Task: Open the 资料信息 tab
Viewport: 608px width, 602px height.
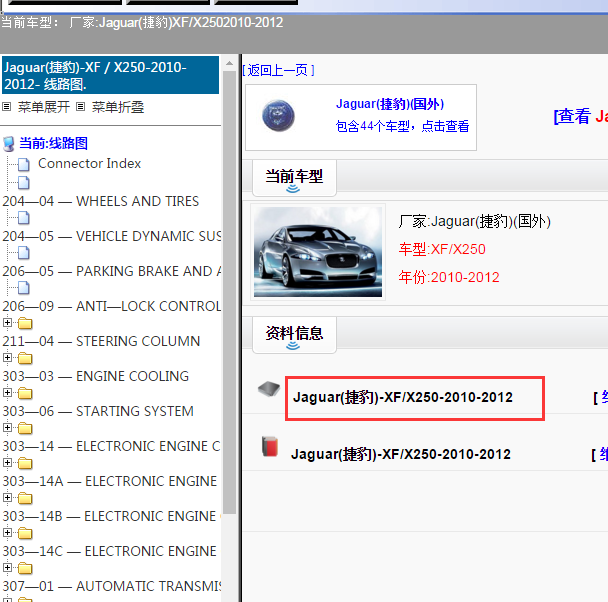Action: point(294,335)
